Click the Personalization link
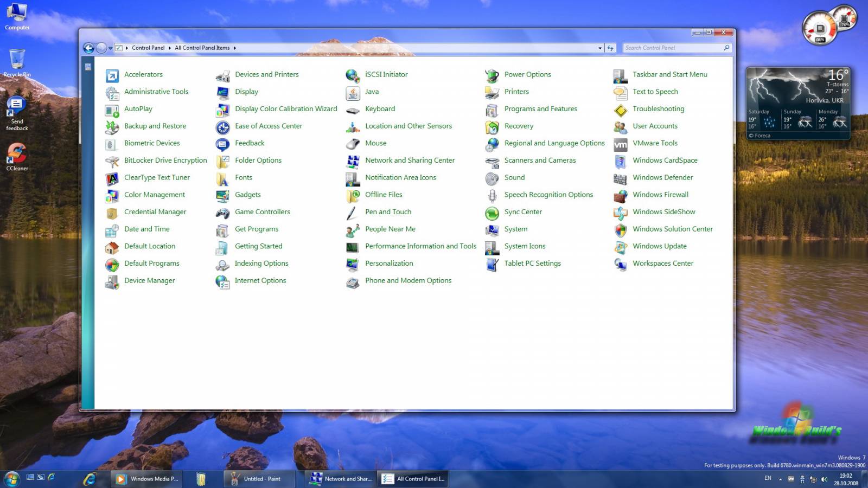Screen dimensions: 868x488 [x=389, y=263]
